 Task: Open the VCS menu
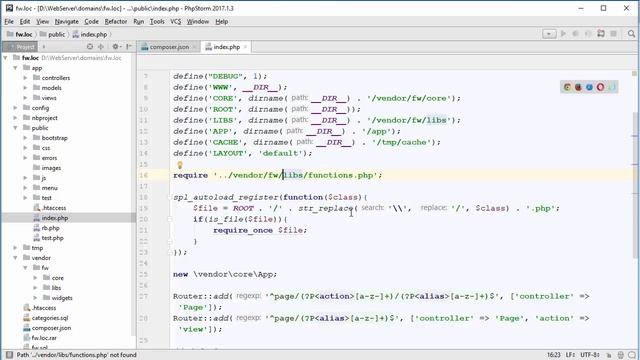(176, 21)
